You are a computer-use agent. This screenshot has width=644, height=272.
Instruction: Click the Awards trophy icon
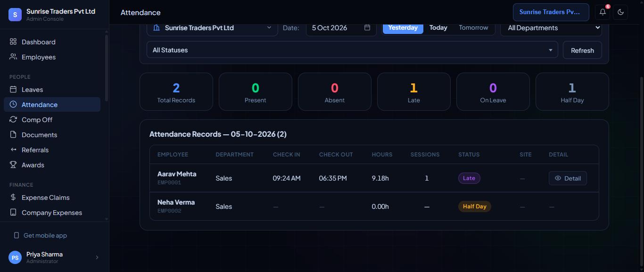[13, 165]
